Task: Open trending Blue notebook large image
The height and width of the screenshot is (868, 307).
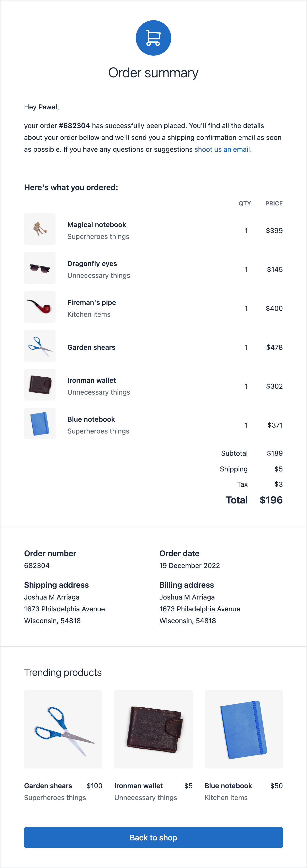Action: pyautogui.click(x=243, y=729)
